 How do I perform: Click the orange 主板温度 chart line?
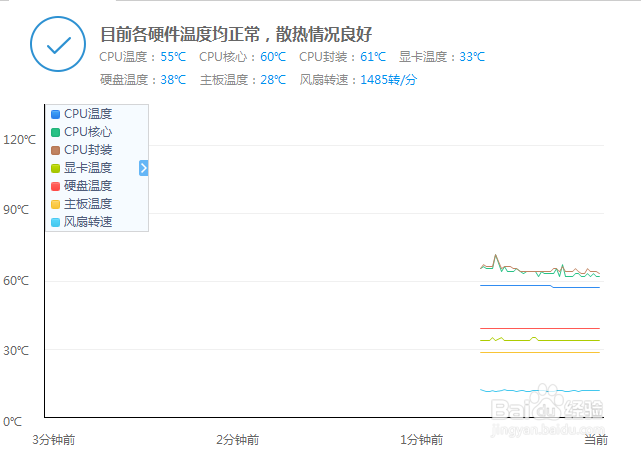point(540,352)
